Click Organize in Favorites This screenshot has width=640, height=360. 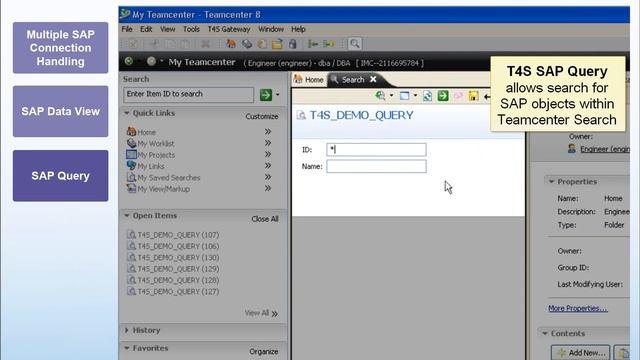point(264,351)
